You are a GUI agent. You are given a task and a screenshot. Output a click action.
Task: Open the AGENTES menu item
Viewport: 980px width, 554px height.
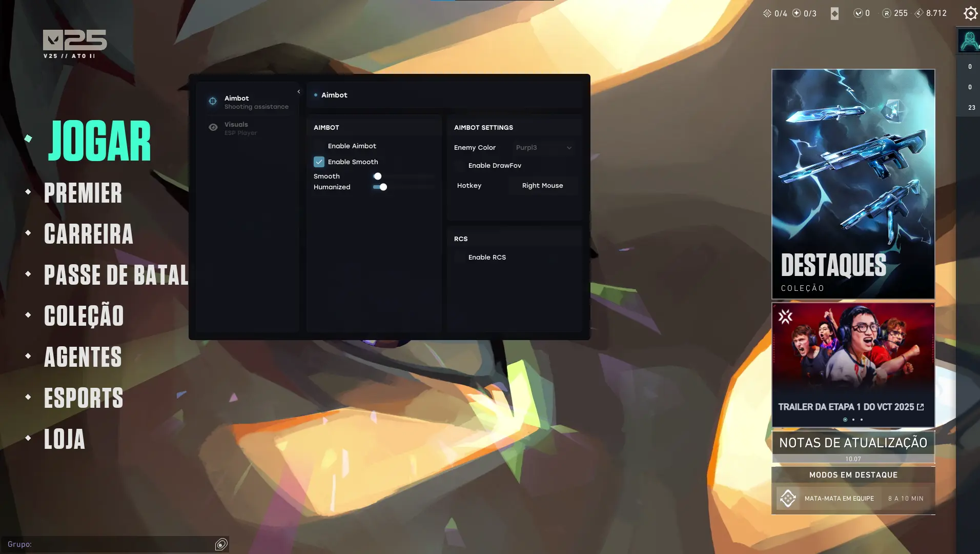click(x=83, y=357)
